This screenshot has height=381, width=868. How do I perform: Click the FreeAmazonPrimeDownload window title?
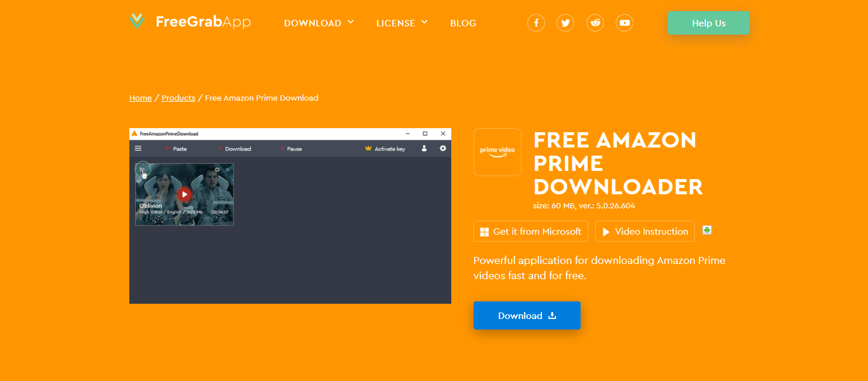pyautogui.click(x=169, y=133)
